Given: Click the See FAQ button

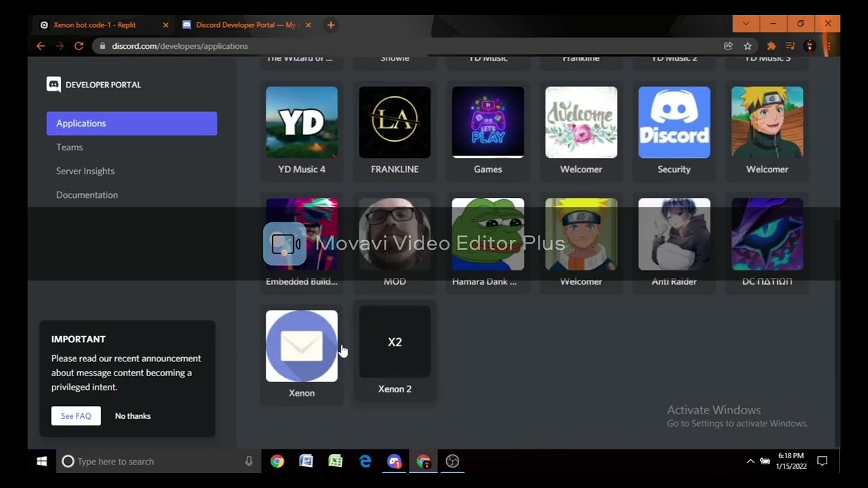Looking at the screenshot, I should click(x=76, y=416).
